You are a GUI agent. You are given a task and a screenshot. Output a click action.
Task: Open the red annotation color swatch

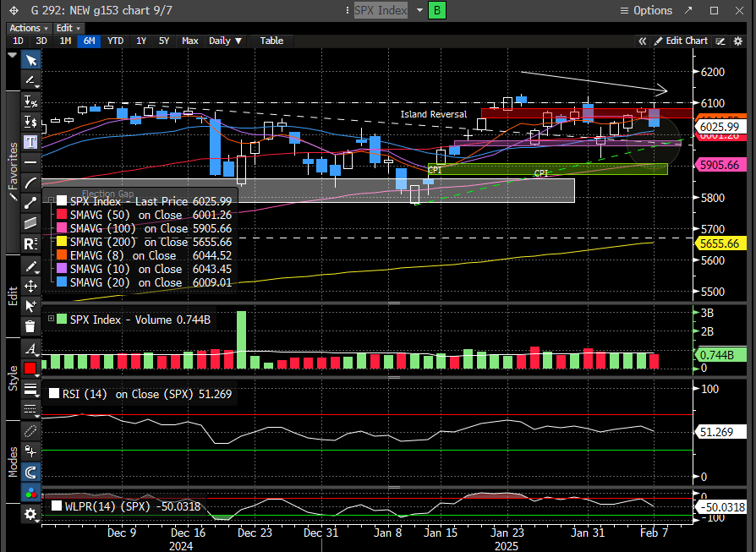pyautogui.click(x=30, y=369)
